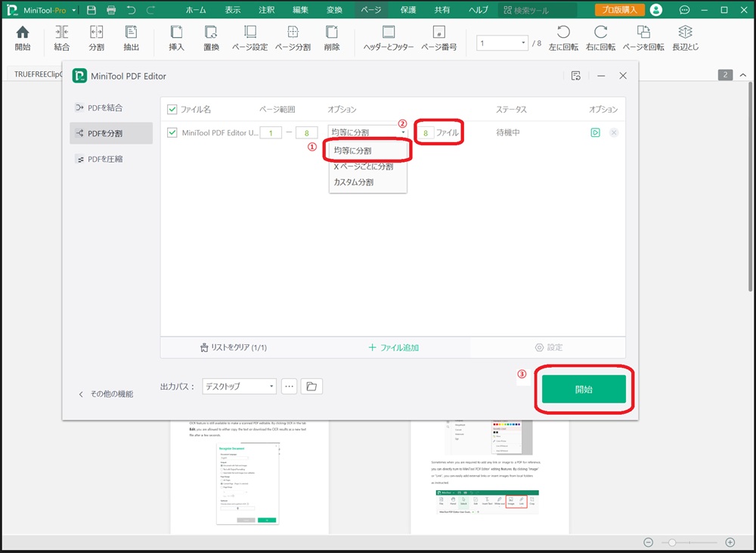The image size is (756, 553).
Task: Open the MiniTool-Pro app menu dropdown arrow
Action: 74,10
